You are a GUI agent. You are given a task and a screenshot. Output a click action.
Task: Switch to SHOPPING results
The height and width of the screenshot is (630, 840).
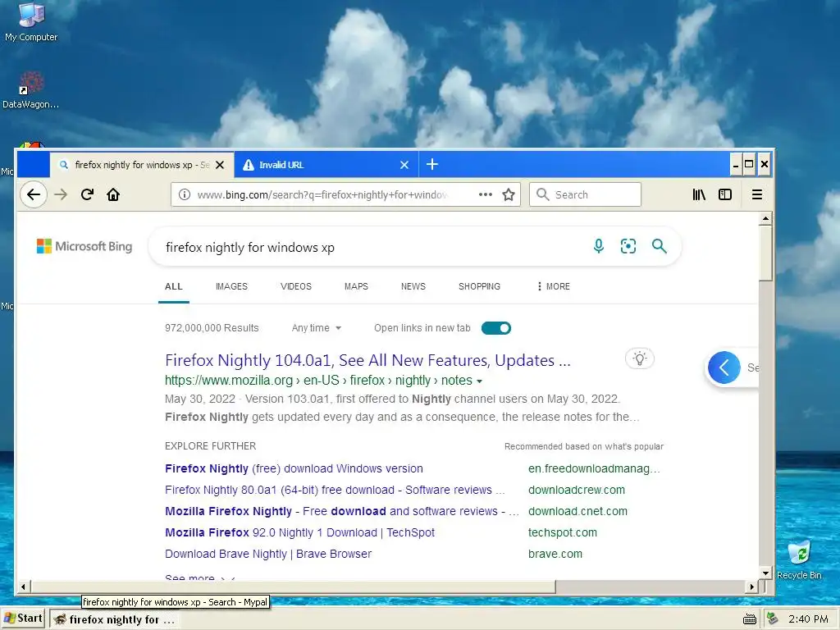pyautogui.click(x=479, y=286)
